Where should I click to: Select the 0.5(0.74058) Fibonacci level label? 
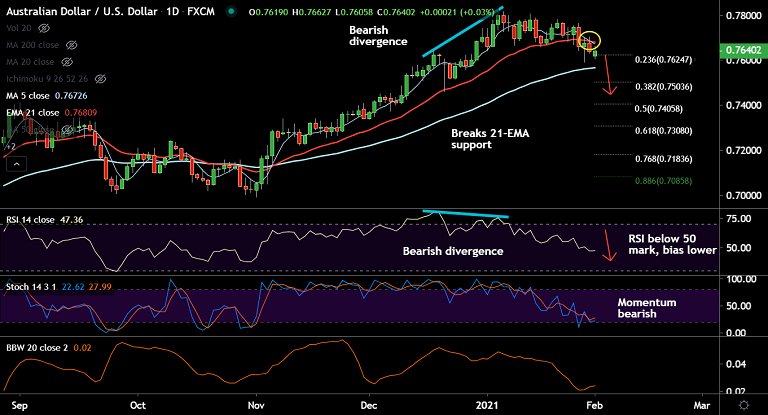pyautogui.click(x=659, y=109)
